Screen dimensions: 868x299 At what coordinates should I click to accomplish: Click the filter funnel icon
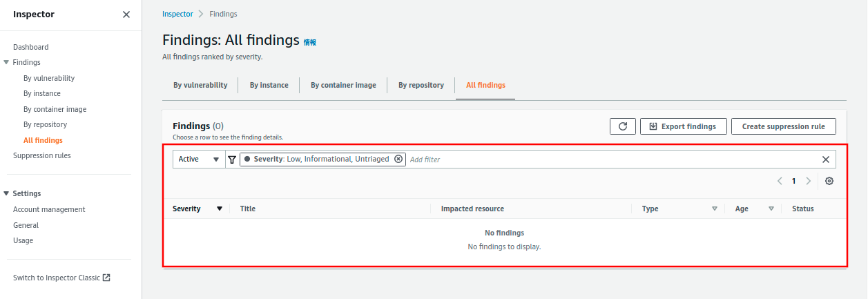tap(232, 160)
